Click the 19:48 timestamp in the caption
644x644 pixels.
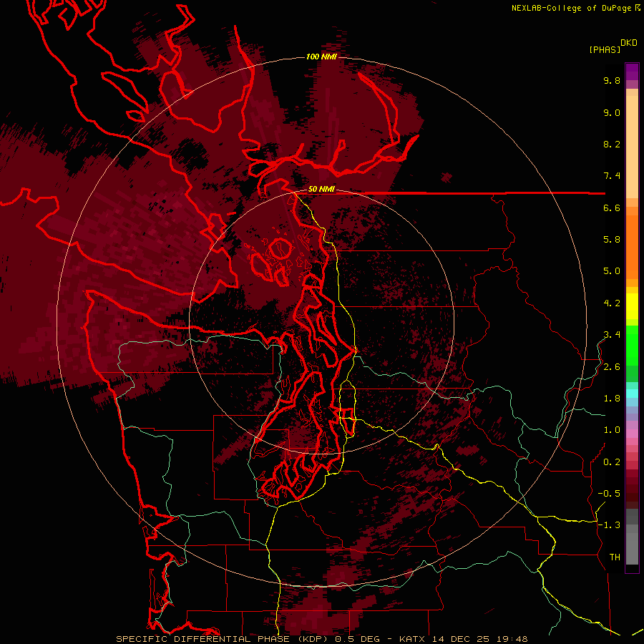click(x=512, y=639)
